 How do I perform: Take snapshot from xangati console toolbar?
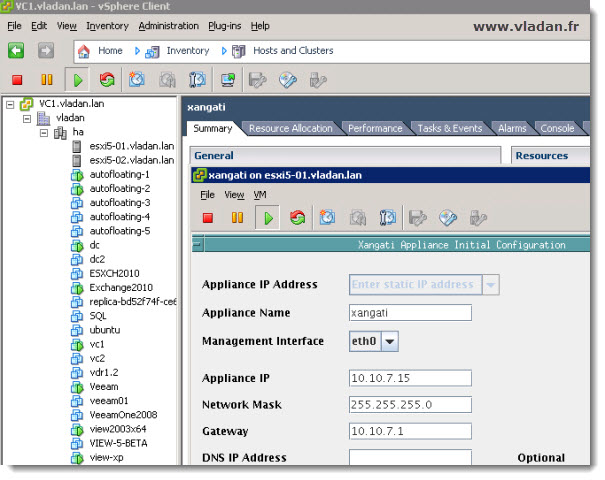tap(327, 218)
